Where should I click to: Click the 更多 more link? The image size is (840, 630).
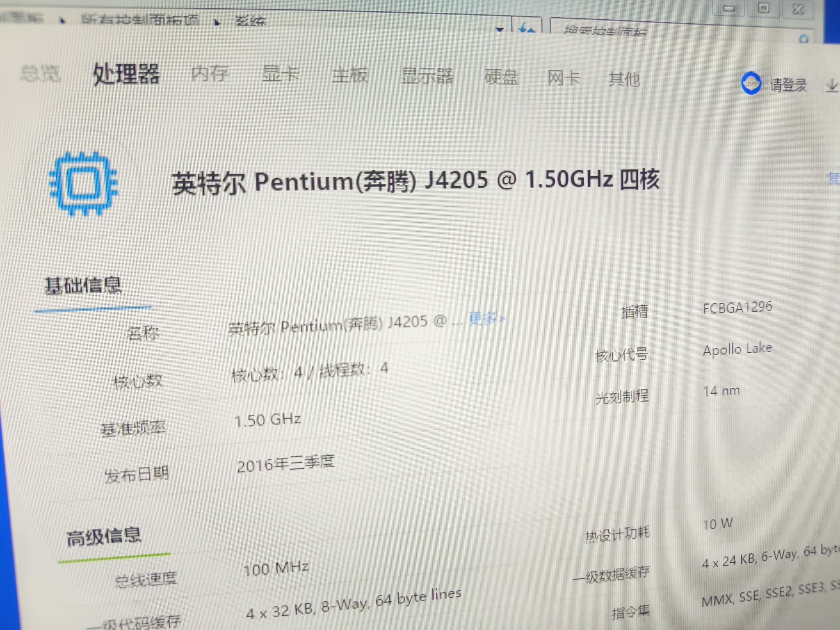point(487,318)
